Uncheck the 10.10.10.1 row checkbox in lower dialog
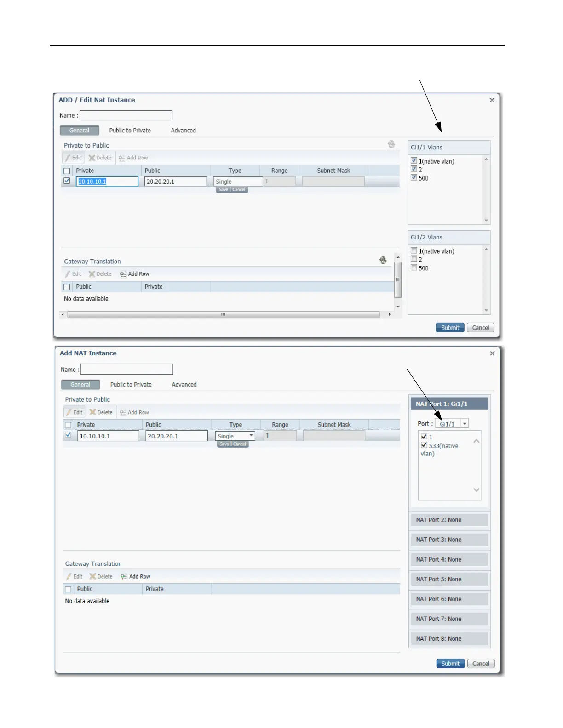 (x=68, y=435)
